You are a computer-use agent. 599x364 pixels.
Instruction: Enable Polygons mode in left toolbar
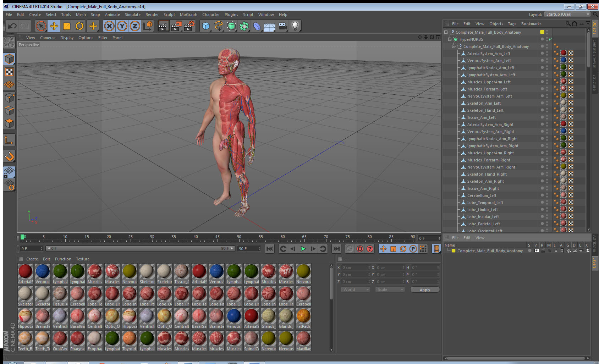click(x=9, y=123)
